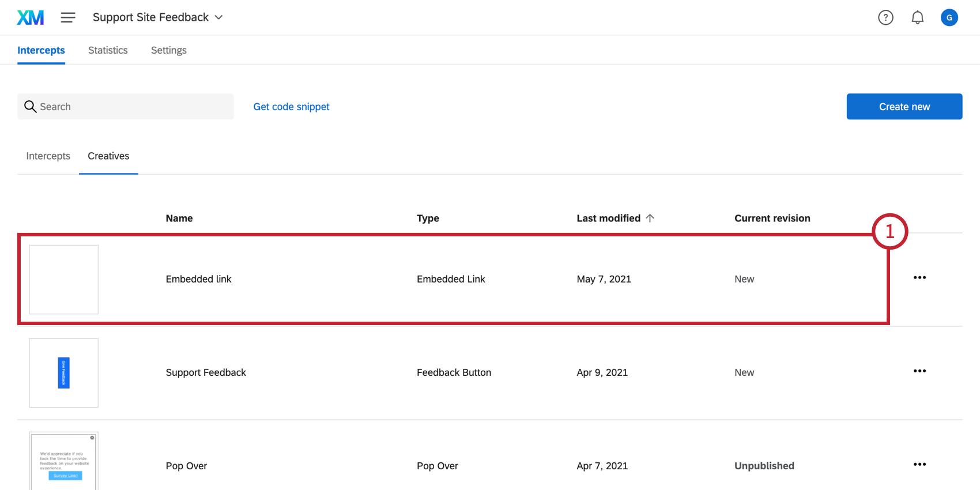Open options menu for Pop Over row

(x=919, y=465)
